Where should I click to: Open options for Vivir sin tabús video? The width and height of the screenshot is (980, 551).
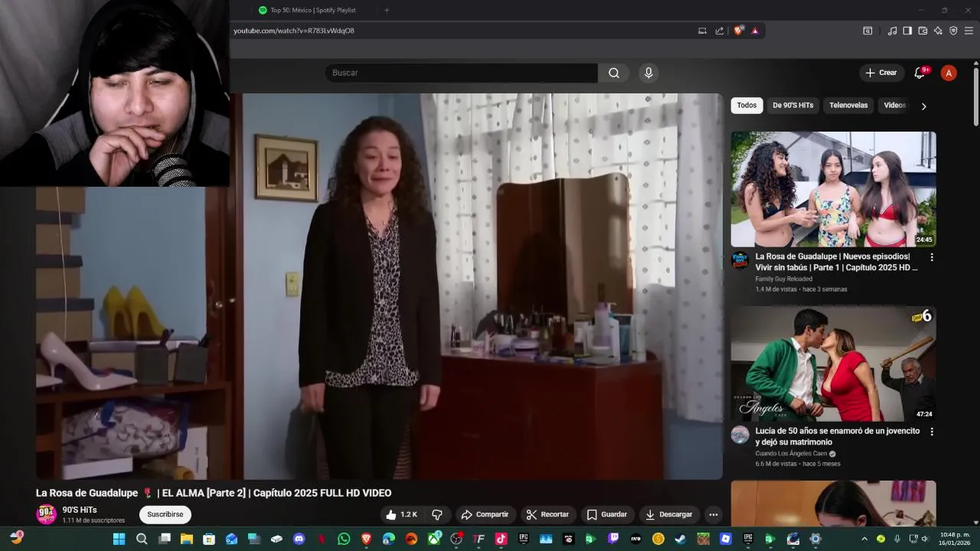tap(932, 257)
